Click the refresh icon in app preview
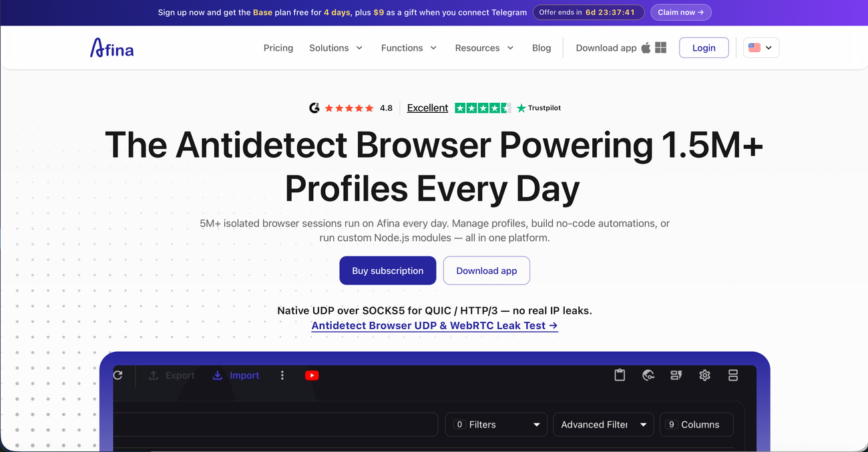The width and height of the screenshot is (868, 452). (118, 375)
